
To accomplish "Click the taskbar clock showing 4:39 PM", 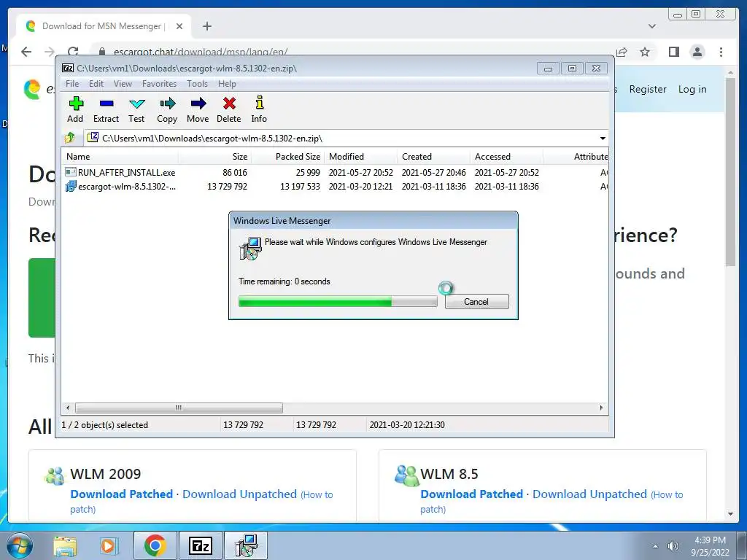I will (710, 546).
